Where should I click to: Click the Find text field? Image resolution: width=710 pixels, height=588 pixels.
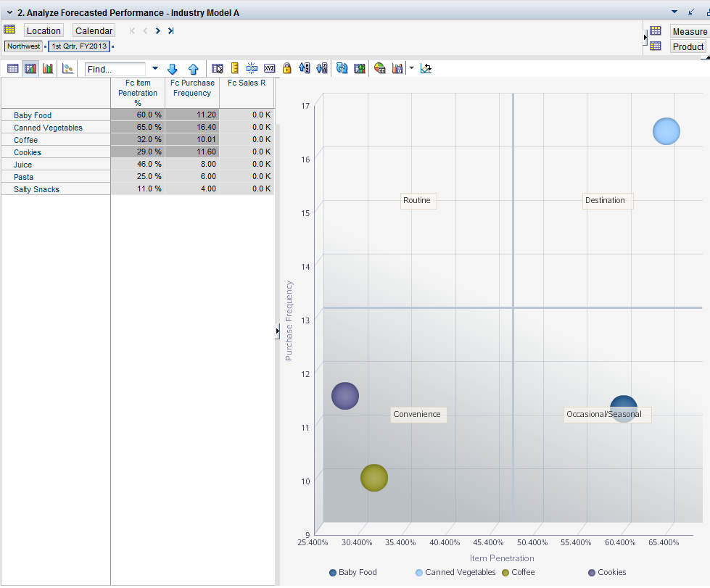[x=116, y=70]
